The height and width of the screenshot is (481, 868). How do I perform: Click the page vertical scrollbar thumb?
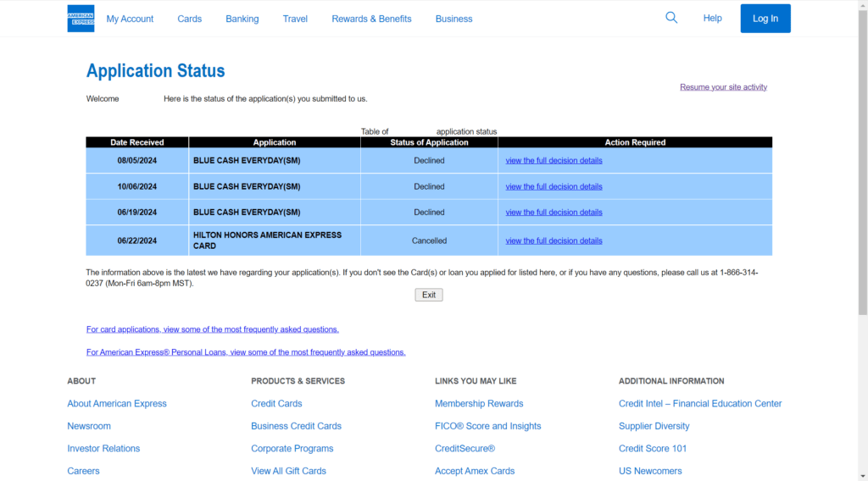(863, 163)
